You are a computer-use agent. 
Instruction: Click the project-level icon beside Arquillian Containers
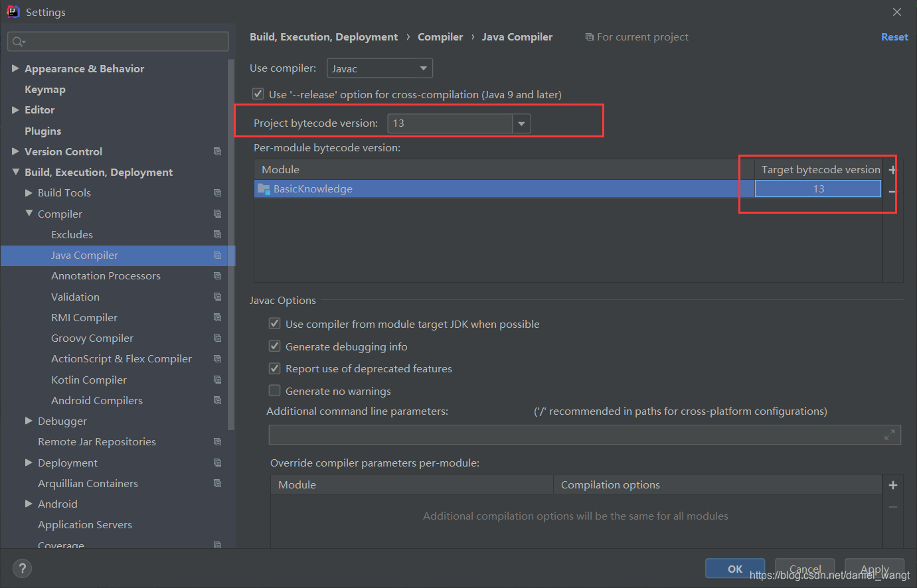217,483
